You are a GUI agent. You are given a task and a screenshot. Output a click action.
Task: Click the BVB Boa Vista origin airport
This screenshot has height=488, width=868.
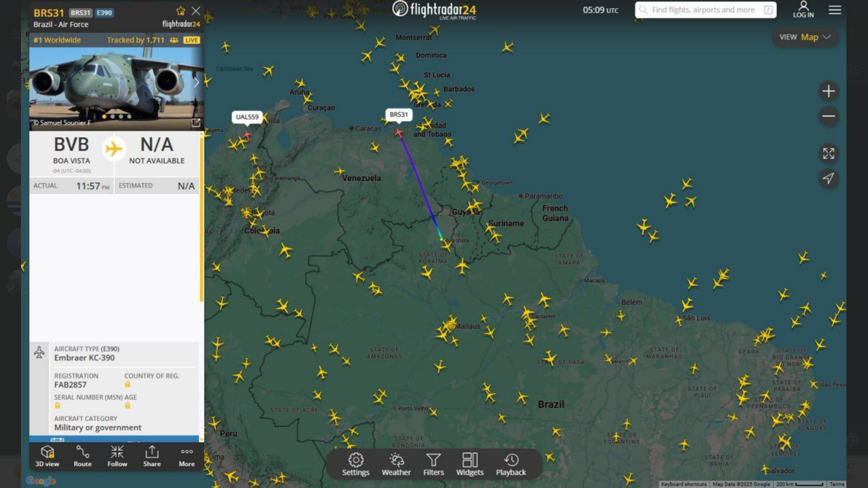click(71, 150)
